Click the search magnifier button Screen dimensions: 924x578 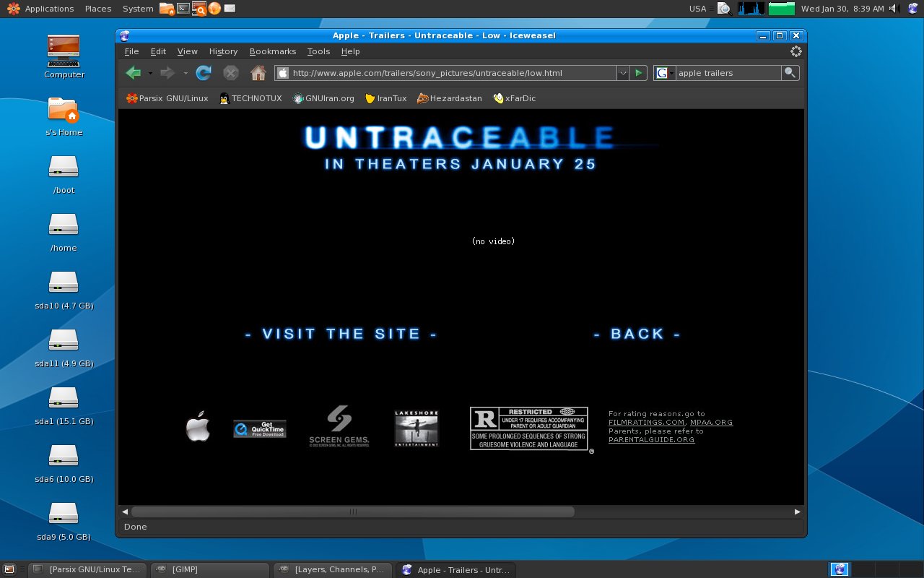coord(790,73)
